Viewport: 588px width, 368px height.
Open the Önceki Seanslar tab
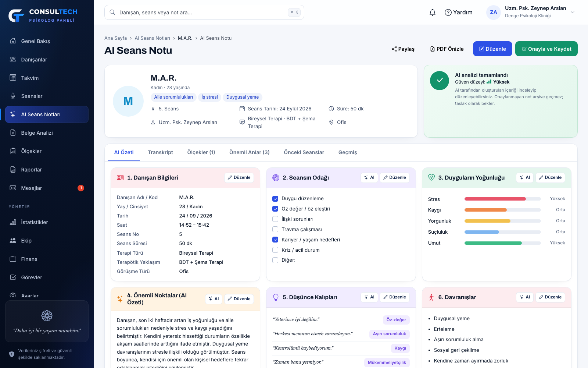304,152
